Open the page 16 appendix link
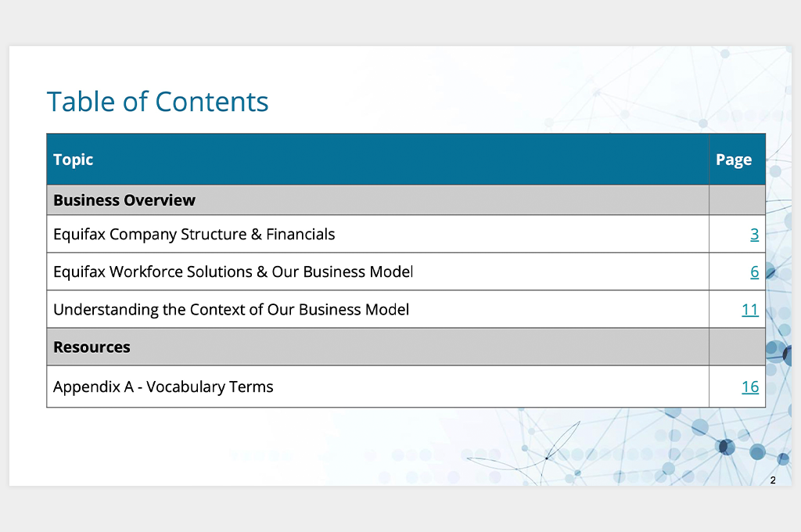The width and height of the screenshot is (801, 532). (750, 386)
